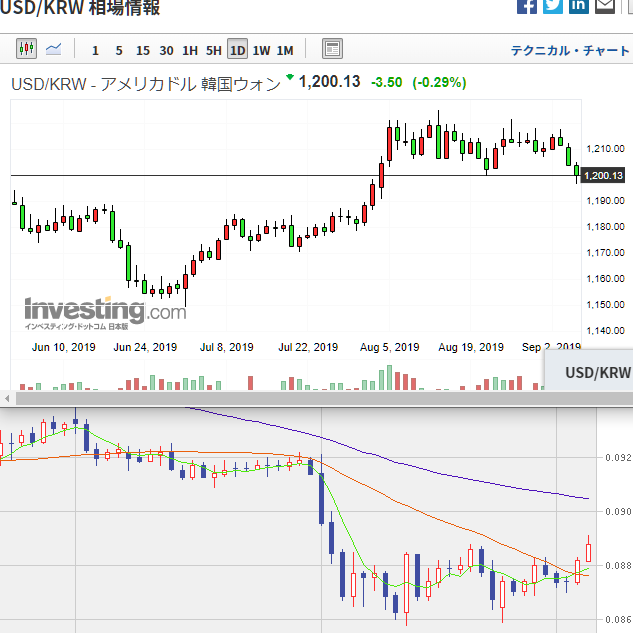Set chart interval to 5 minutes
This screenshot has width=633, height=633.
(119, 50)
